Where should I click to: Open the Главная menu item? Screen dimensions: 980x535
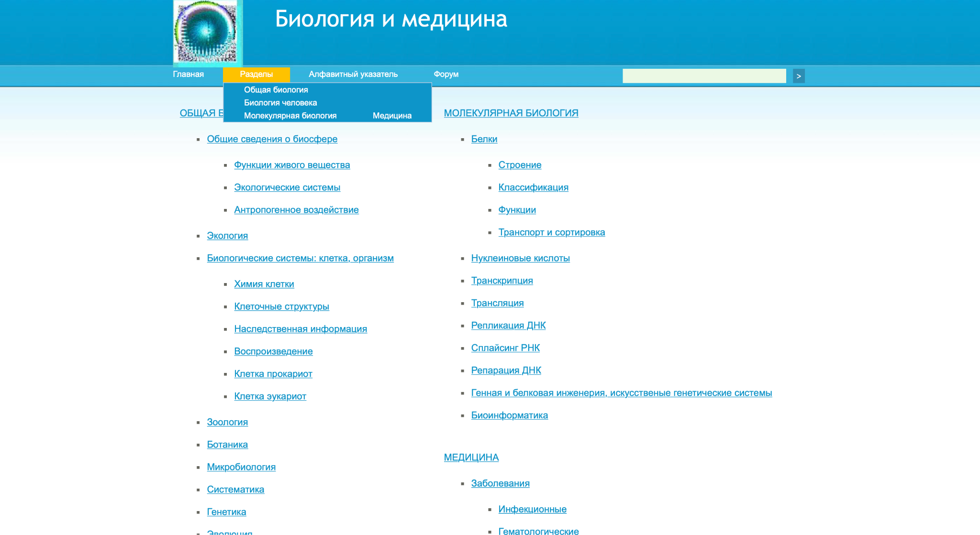tap(188, 74)
